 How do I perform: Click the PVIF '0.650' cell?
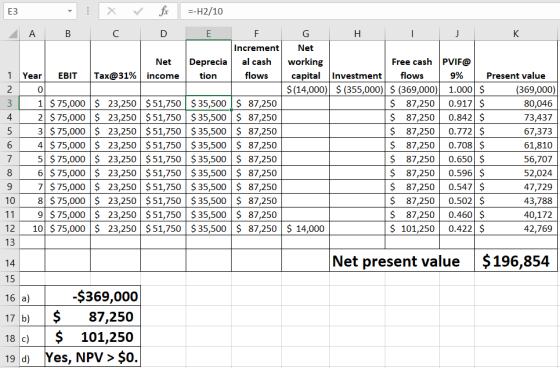point(457,159)
